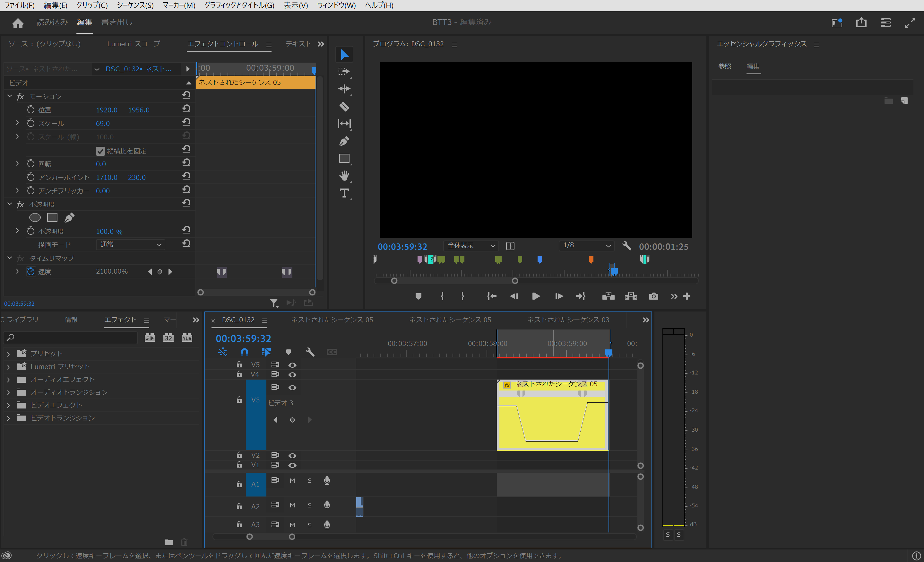Export a frame with the camera icon
This screenshot has width=924, height=562.
(654, 296)
